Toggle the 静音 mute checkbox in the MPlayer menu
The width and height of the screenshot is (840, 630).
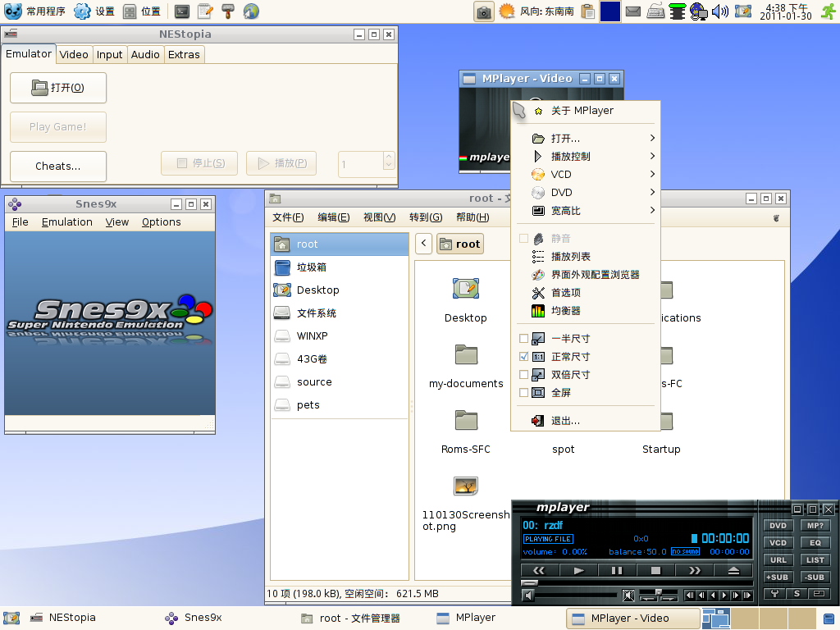tap(524, 239)
